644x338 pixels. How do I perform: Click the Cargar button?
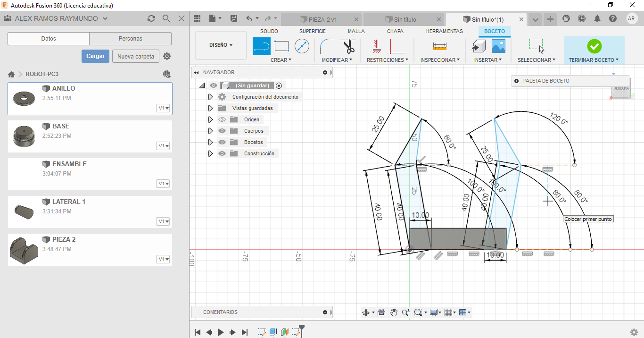tap(95, 56)
